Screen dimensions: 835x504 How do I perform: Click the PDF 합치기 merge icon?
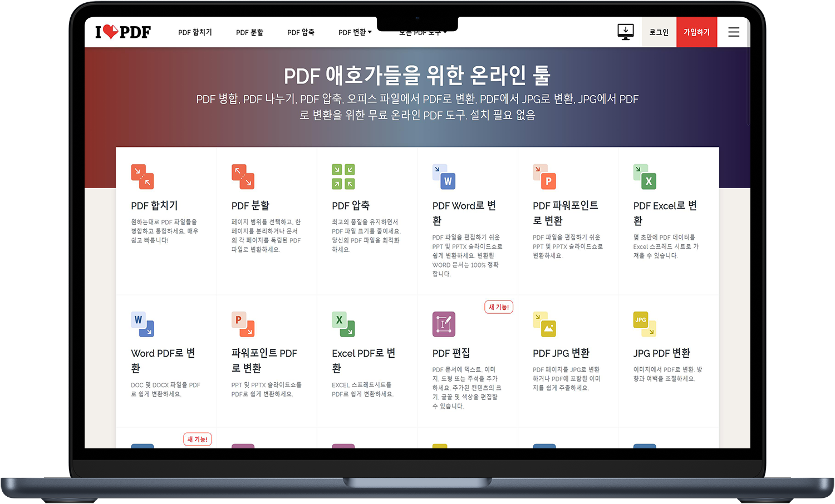[143, 176]
